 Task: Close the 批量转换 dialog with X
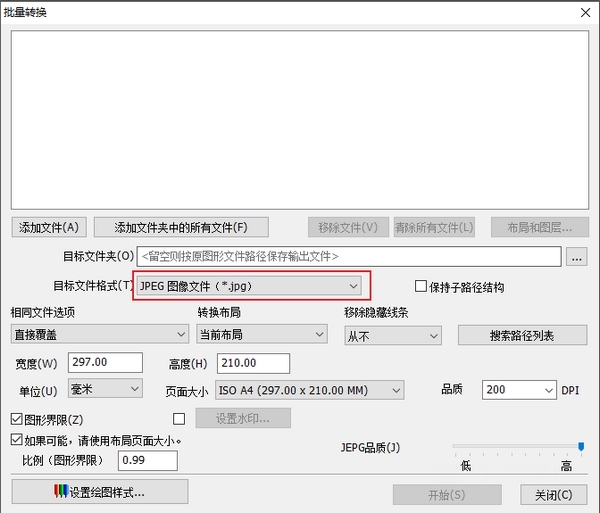(x=585, y=13)
